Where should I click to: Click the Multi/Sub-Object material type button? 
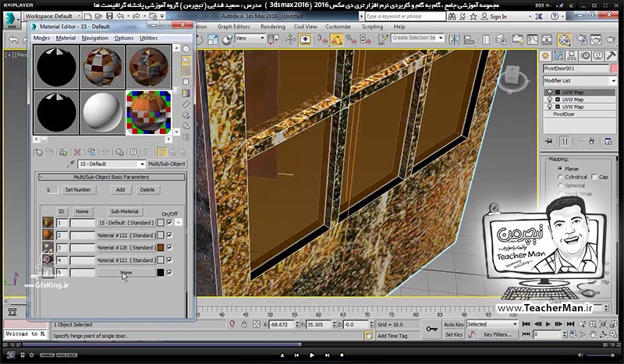167,164
